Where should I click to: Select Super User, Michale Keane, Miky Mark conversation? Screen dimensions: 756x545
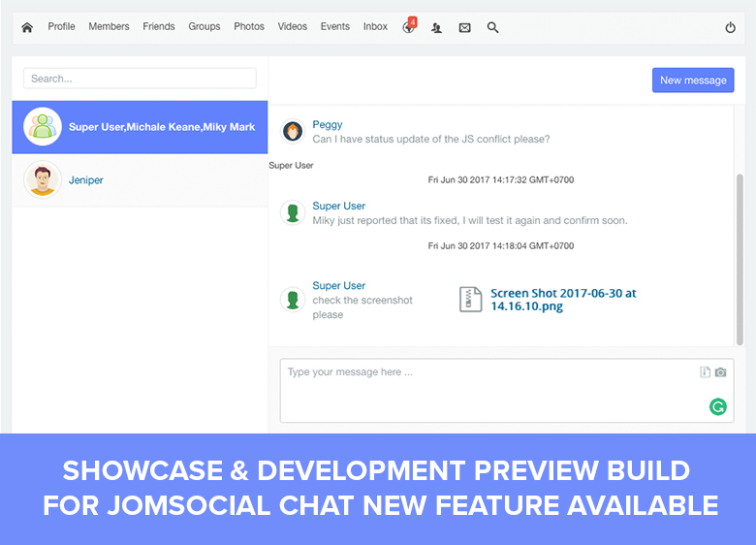click(x=140, y=127)
